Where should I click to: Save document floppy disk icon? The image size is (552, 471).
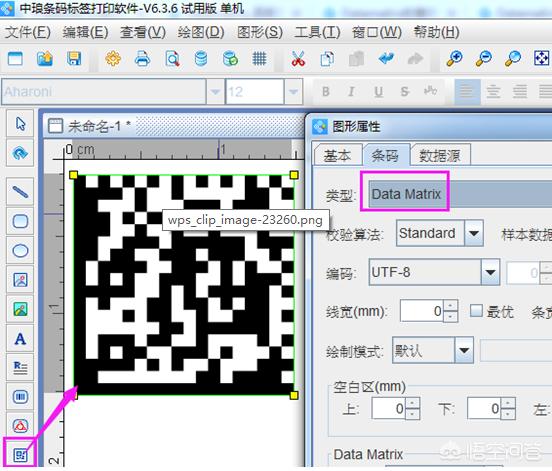(74, 58)
